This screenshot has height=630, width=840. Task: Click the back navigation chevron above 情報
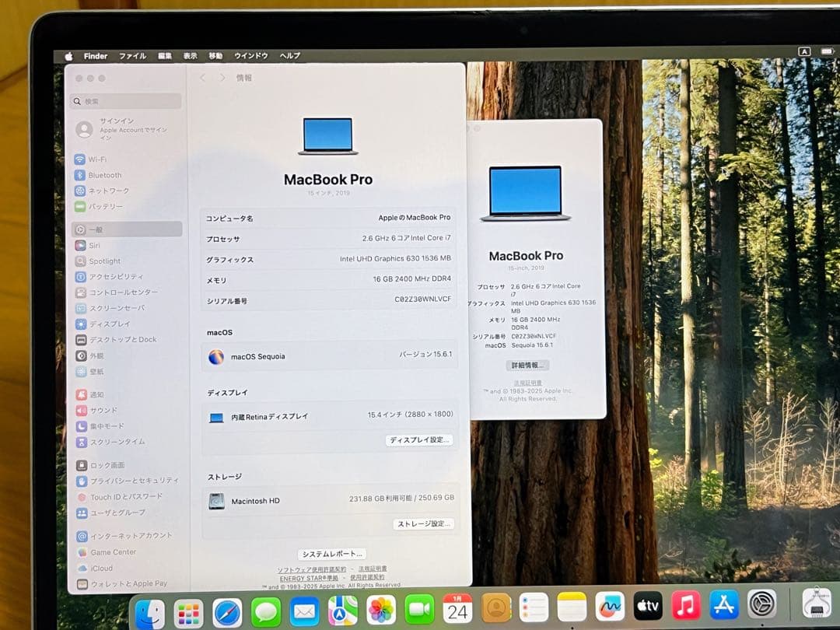coord(201,77)
